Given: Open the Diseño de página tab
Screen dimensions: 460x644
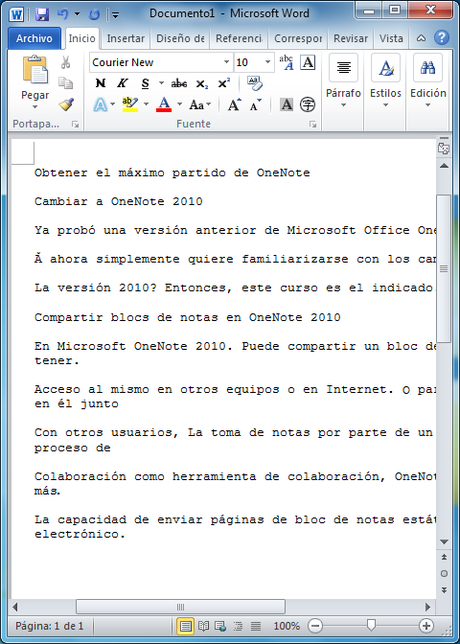Looking at the screenshot, I should point(180,39).
